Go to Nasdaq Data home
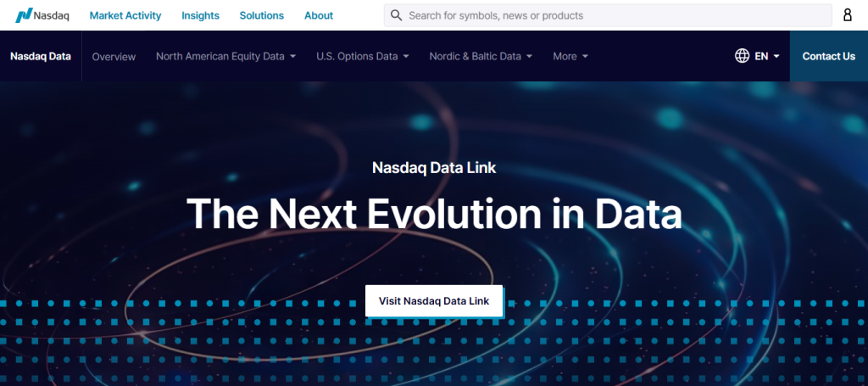The width and height of the screenshot is (868, 386). (x=41, y=56)
